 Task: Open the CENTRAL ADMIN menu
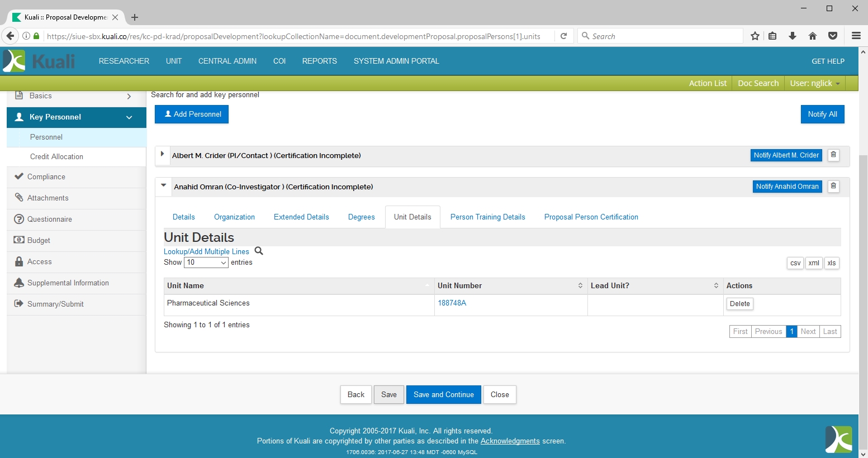(x=227, y=61)
